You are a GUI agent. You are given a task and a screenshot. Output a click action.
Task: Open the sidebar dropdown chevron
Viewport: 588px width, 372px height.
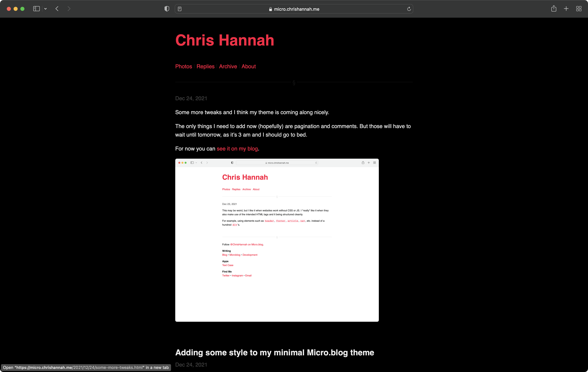[45, 9]
